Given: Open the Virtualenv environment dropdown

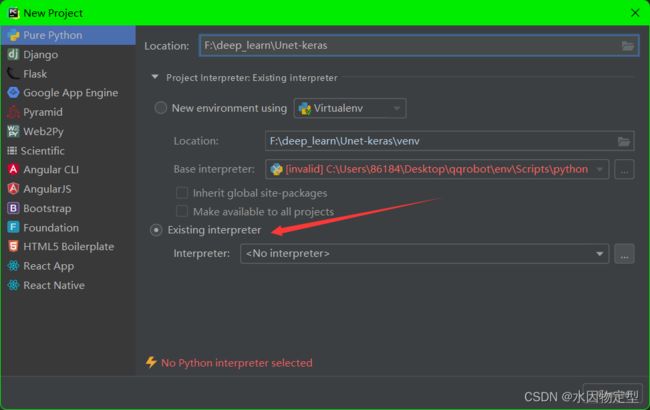Looking at the screenshot, I should pos(350,108).
